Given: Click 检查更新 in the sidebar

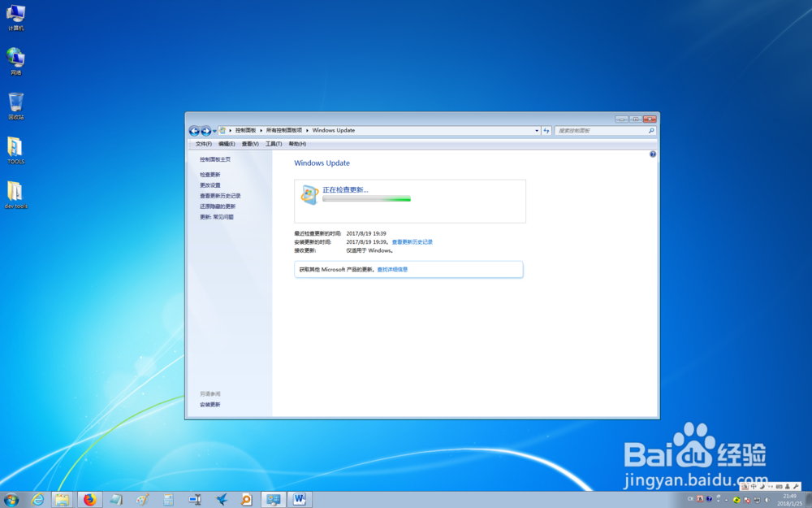Looking at the screenshot, I should [209, 175].
